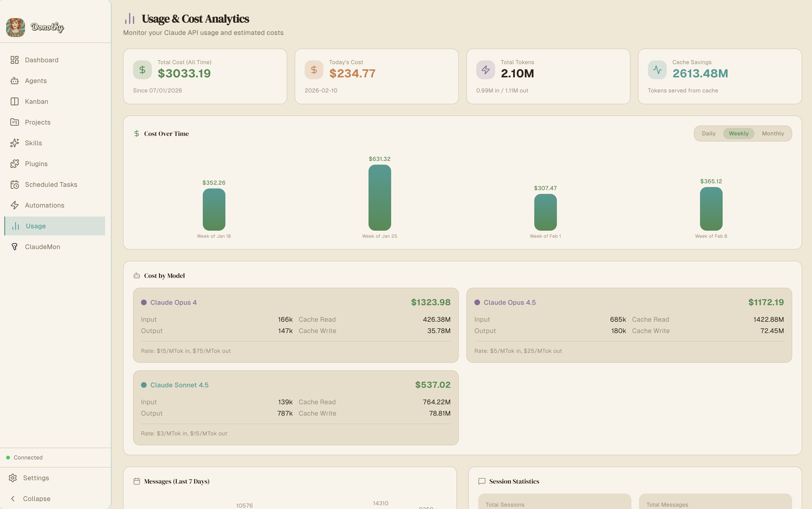Open the Scheduled Tasks calendar-clock icon
812x509 pixels.
coord(14,184)
